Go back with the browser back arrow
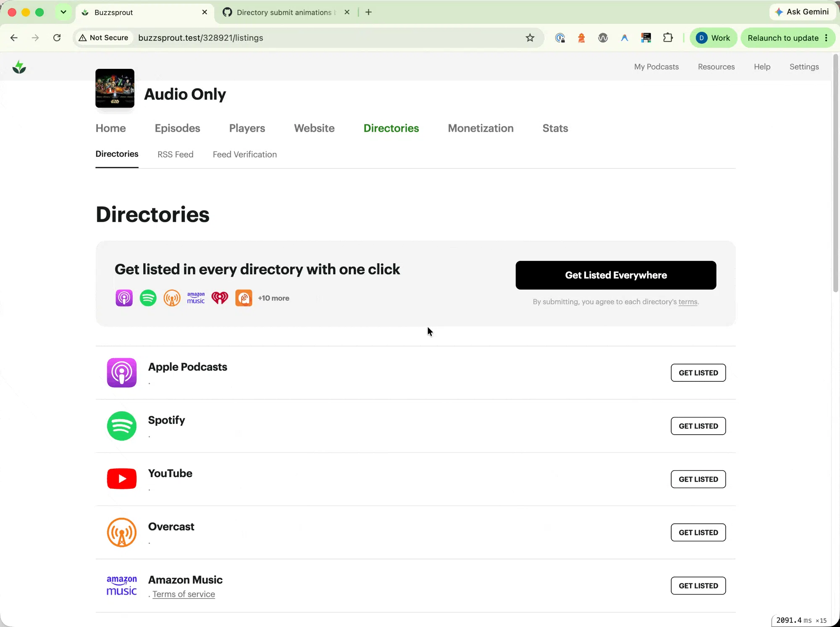840x627 pixels. pos(14,38)
